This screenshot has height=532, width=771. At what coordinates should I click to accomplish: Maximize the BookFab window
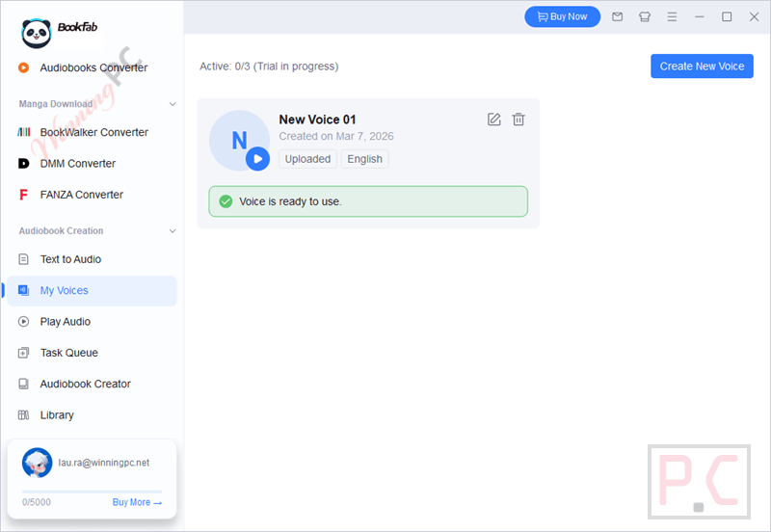727,16
